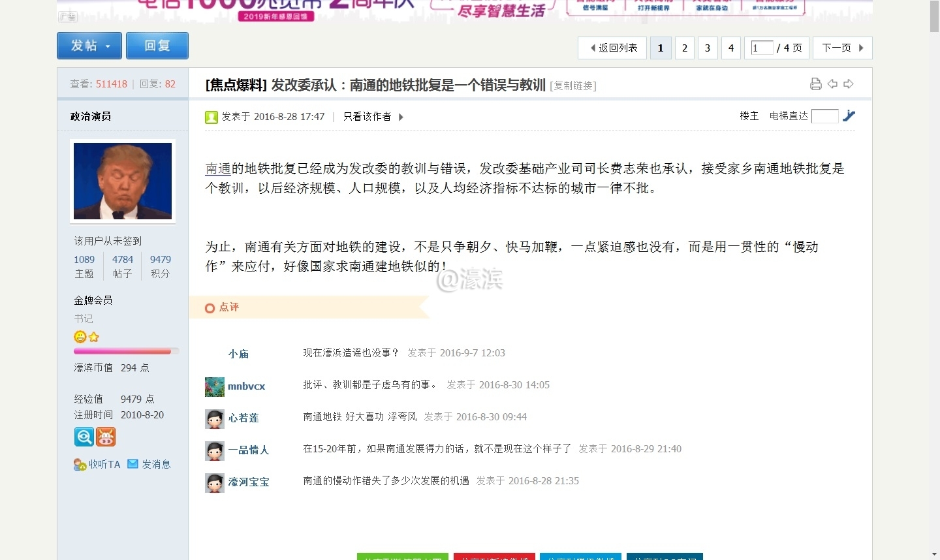Select page 4 in pagination
The height and width of the screenshot is (560, 940).
730,48
